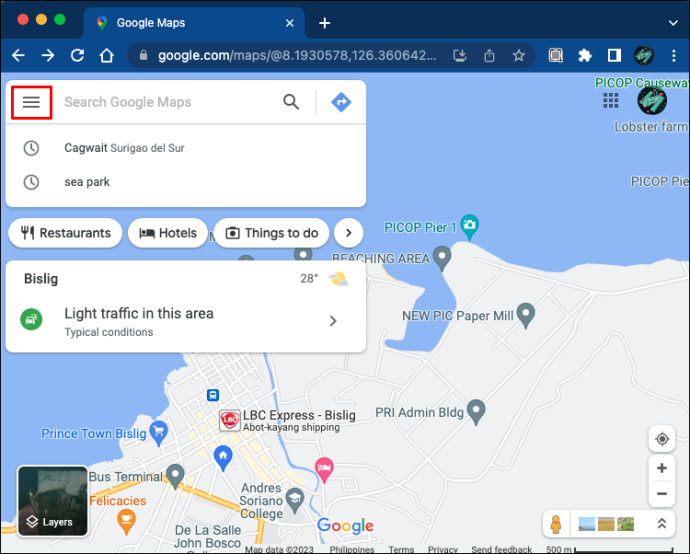Click the Lobster farm map label
The height and width of the screenshot is (554, 690).
651,127
